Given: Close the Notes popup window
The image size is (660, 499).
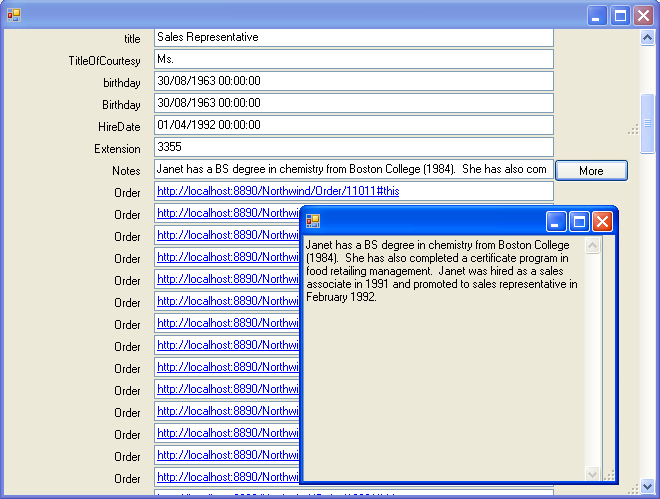Looking at the screenshot, I should (602, 221).
